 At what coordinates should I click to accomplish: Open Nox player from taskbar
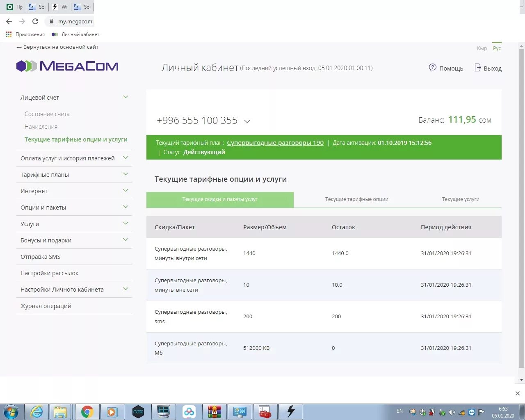click(138, 412)
